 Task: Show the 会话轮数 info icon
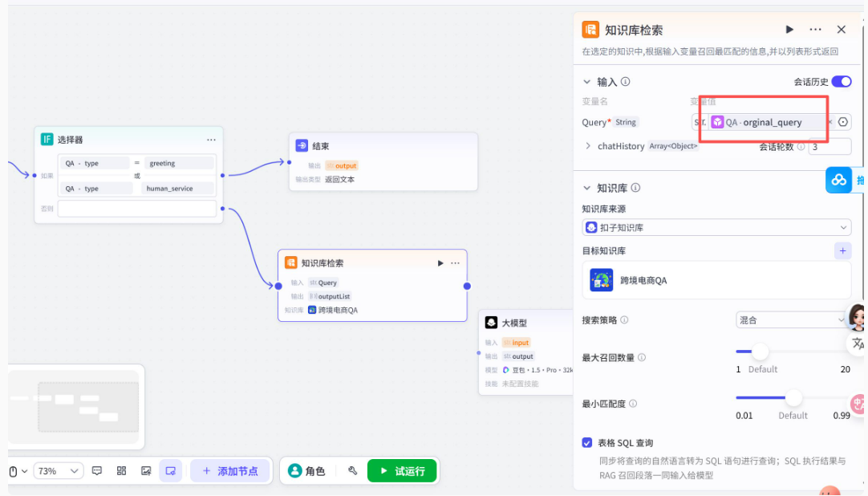pos(801,147)
